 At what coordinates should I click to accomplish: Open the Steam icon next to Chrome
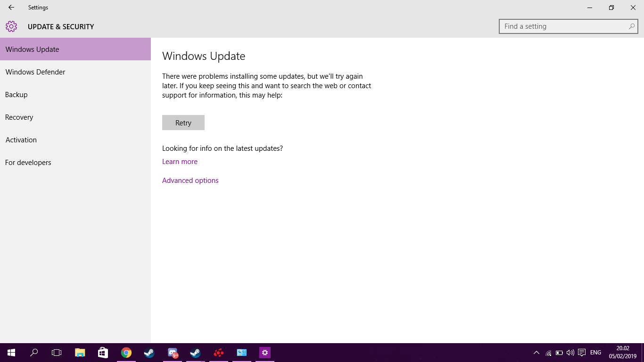149,353
